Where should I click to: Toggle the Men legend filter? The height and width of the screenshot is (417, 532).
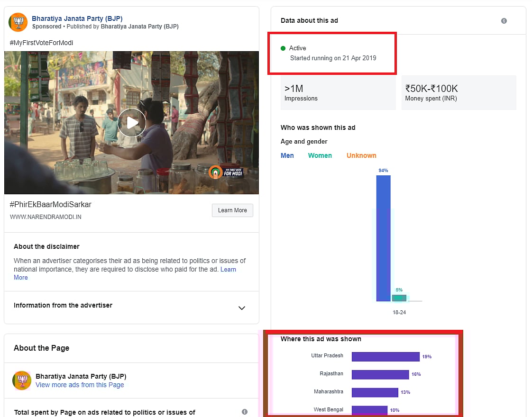287,155
